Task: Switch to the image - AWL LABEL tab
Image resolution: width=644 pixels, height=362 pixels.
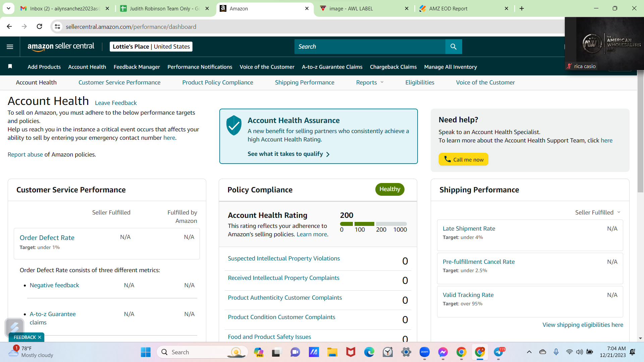Action: pos(364,8)
